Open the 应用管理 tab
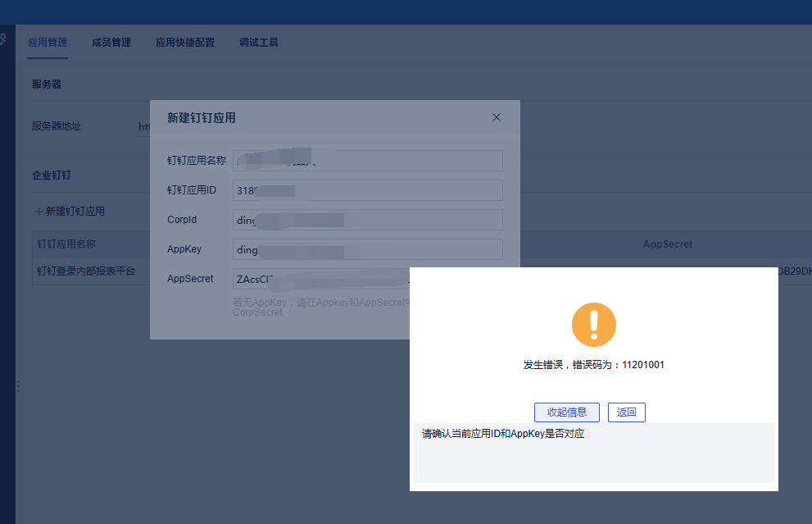This screenshot has width=812, height=524. (48, 43)
